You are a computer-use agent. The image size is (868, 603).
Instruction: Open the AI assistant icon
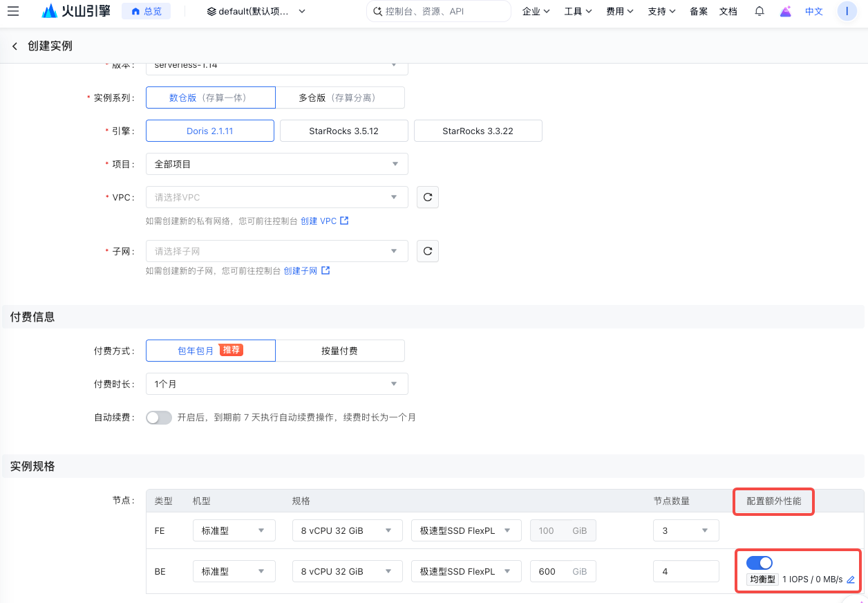(785, 11)
